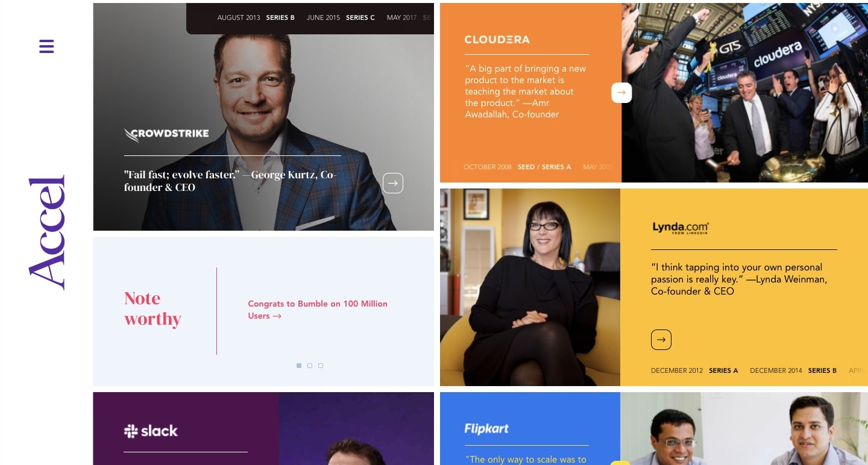Click the arrow button on Lynda.com card

661,340
